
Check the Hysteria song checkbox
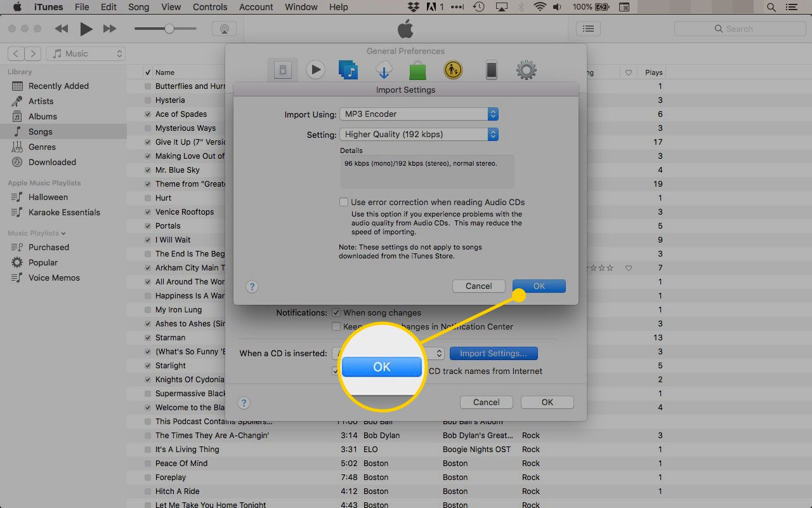(x=148, y=100)
